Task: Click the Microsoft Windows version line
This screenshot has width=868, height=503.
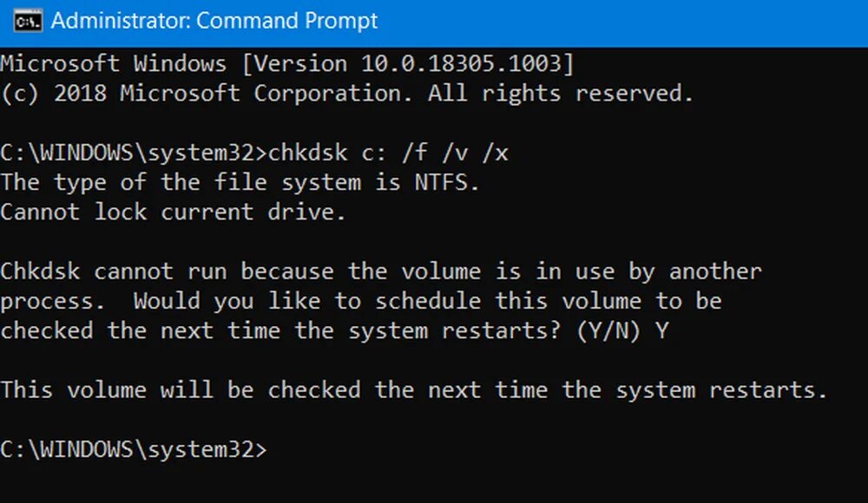Action: (287, 63)
